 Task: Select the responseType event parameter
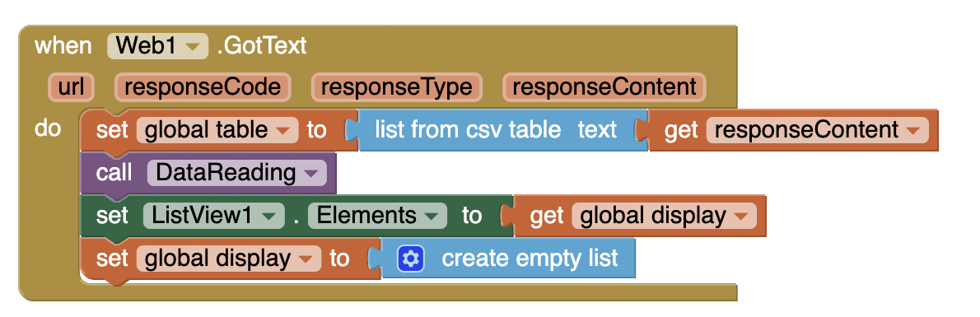point(396,87)
